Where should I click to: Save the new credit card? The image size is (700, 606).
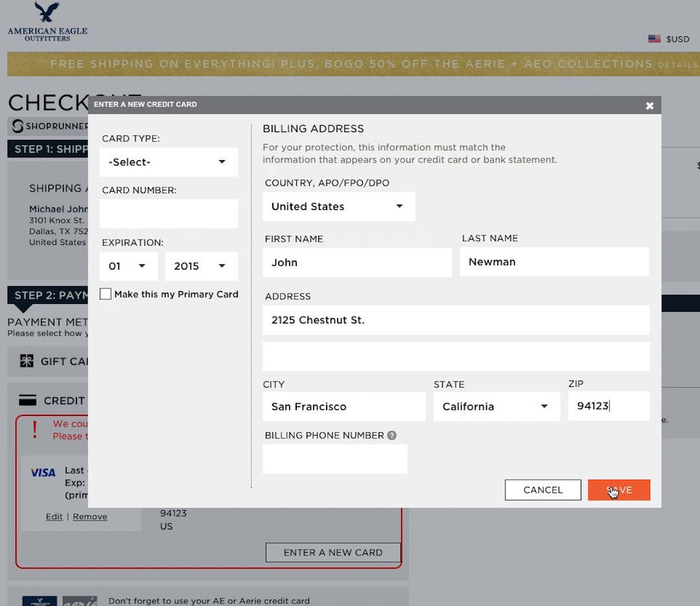point(619,490)
